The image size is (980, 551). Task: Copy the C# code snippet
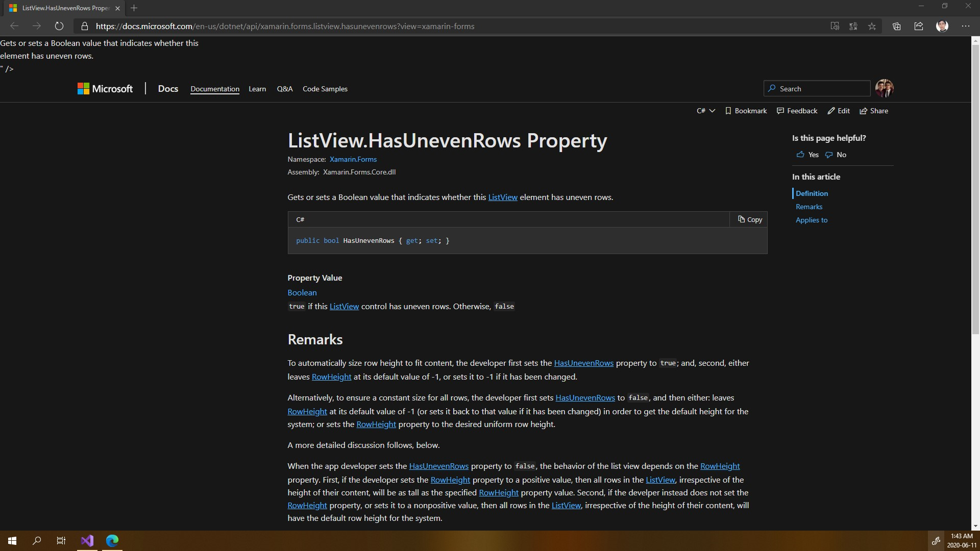click(749, 219)
